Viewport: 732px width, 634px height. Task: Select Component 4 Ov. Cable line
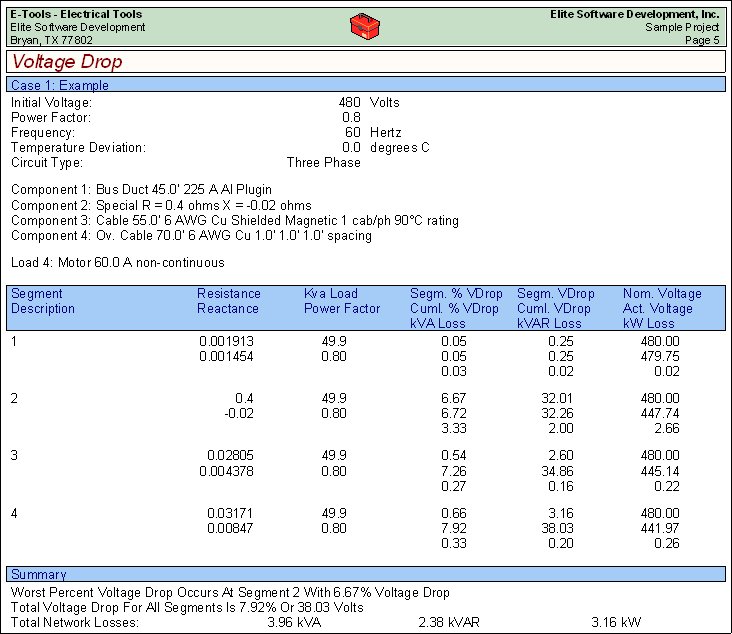click(191, 235)
